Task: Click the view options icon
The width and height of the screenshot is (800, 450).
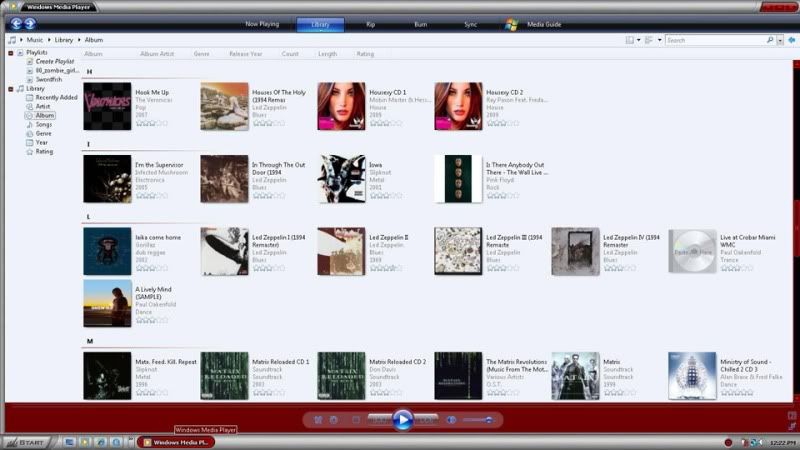Action: click(649, 40)
